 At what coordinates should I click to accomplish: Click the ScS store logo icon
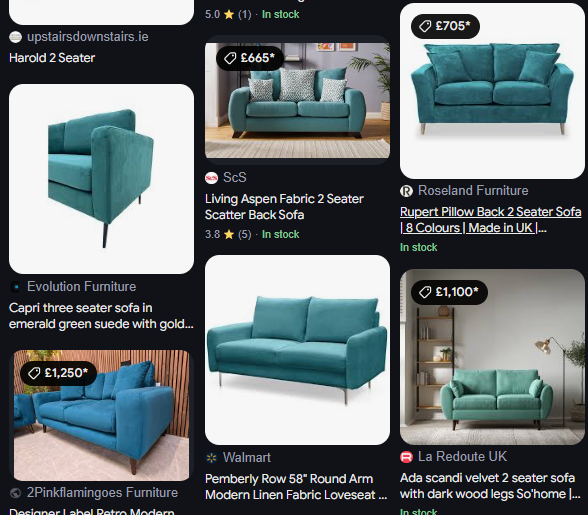212,178
